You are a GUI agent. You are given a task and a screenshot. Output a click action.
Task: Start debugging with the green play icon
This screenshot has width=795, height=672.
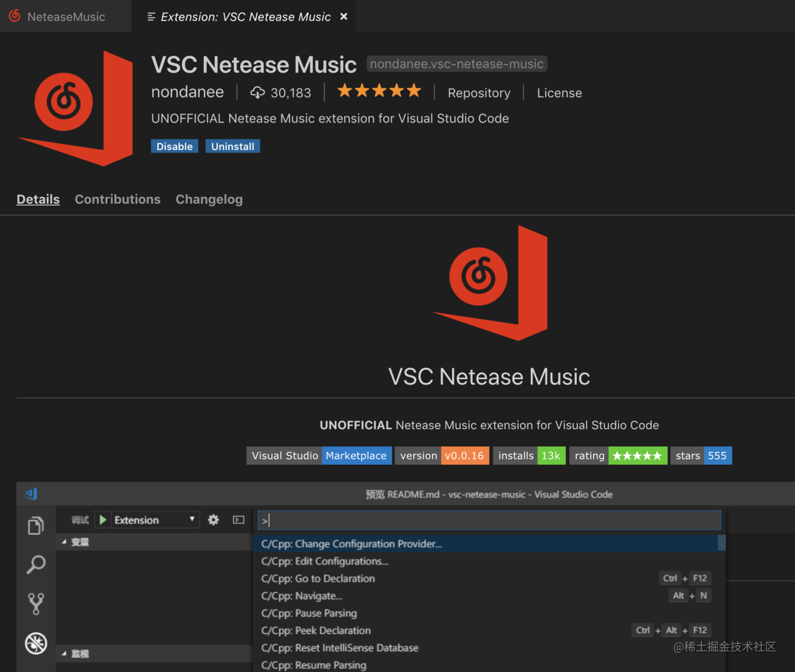[103, 520]
